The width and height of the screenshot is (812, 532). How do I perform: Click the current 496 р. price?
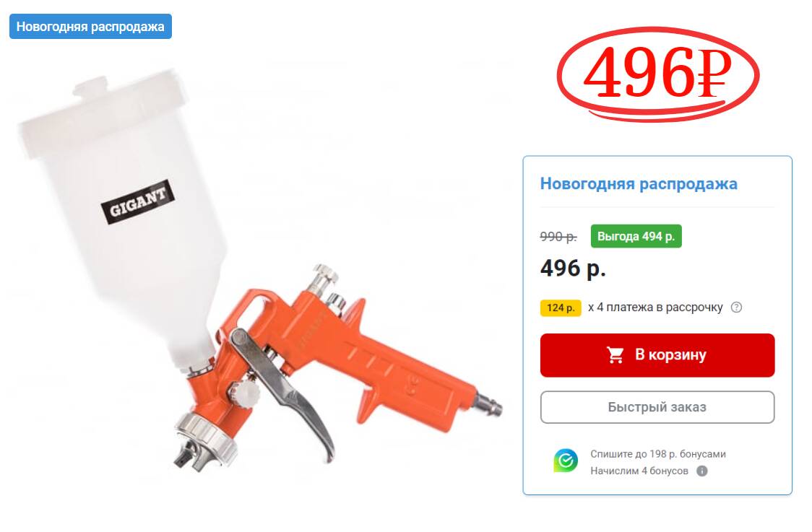pos(573,268)
